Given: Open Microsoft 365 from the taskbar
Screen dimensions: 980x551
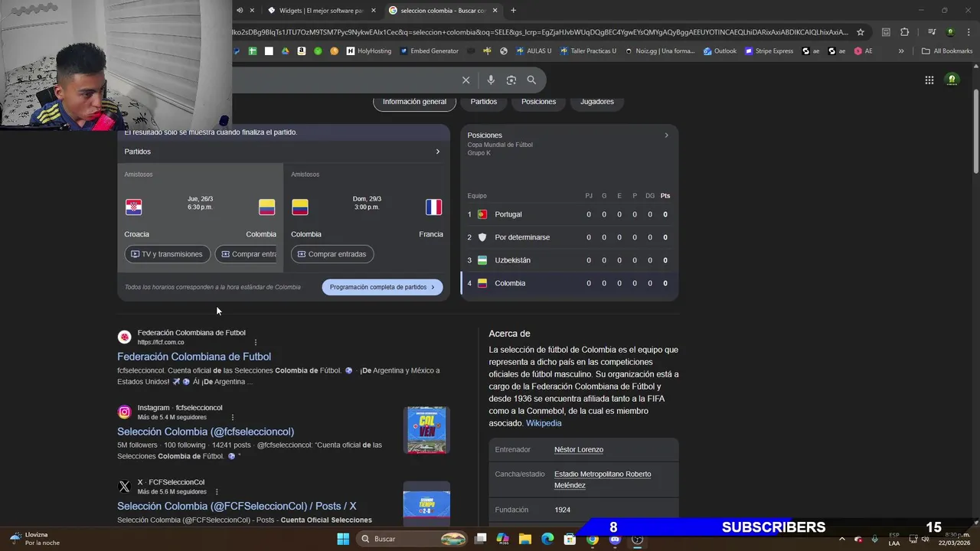Looking at the screenshot, I should (503, 539).
